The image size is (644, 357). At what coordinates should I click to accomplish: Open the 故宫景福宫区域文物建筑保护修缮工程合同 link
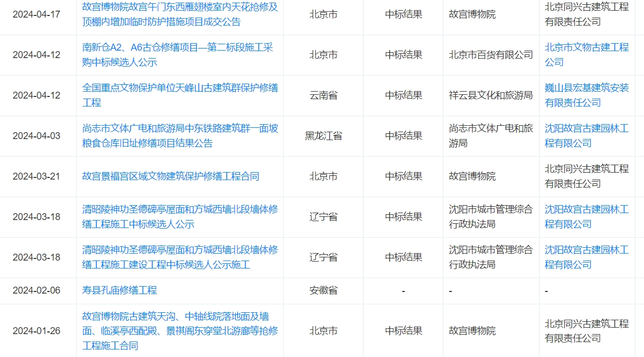pyautogui.click(x=170, y=176)
